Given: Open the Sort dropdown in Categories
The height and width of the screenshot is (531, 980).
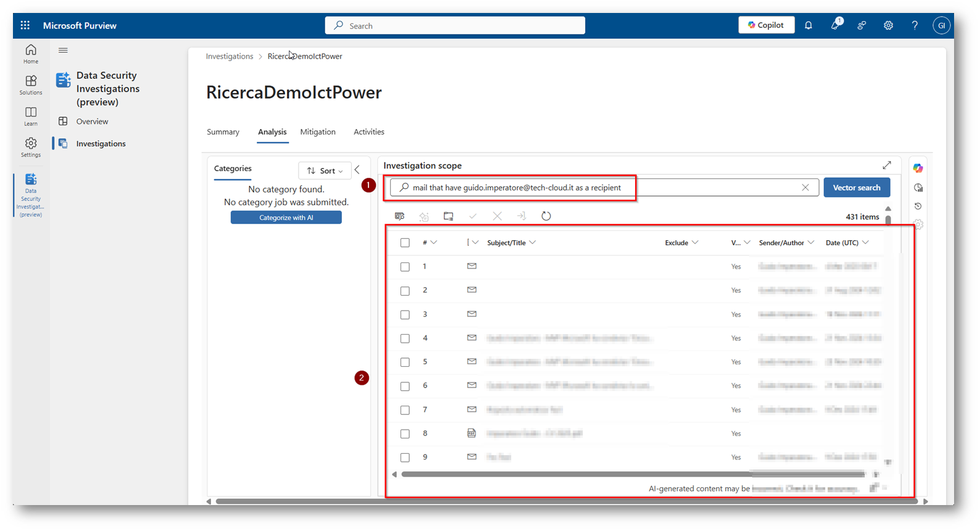Looking at the screenshot, I should pos(325,170).
